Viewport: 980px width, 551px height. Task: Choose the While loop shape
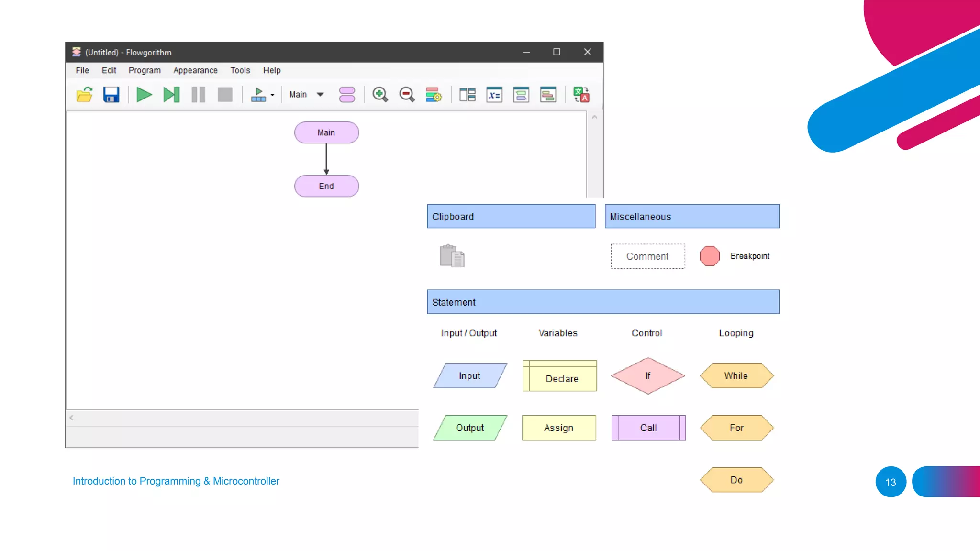pos(736,376)
